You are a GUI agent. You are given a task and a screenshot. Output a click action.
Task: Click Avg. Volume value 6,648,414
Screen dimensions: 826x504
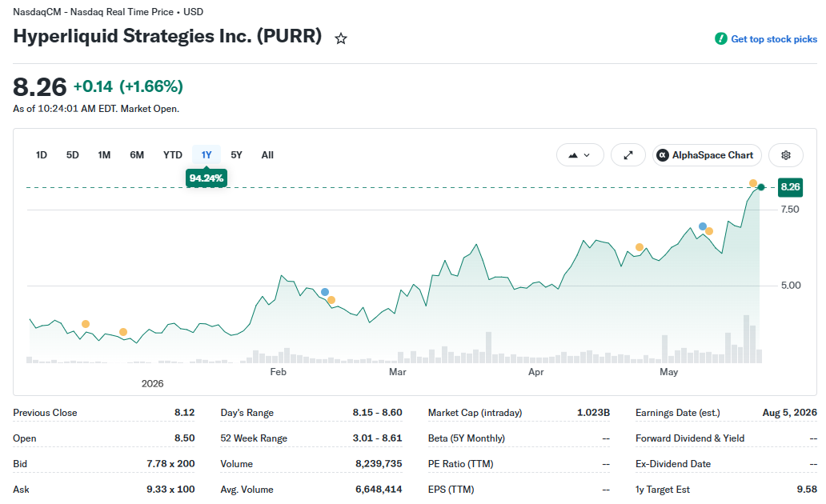click(x=379, y=490)
